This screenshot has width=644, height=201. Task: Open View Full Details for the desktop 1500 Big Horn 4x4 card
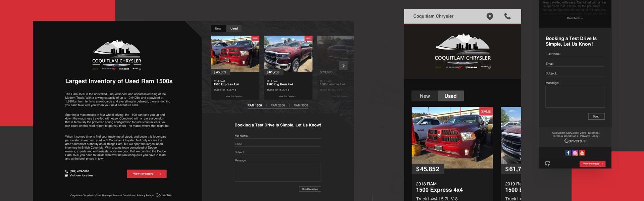pos(287,96)
